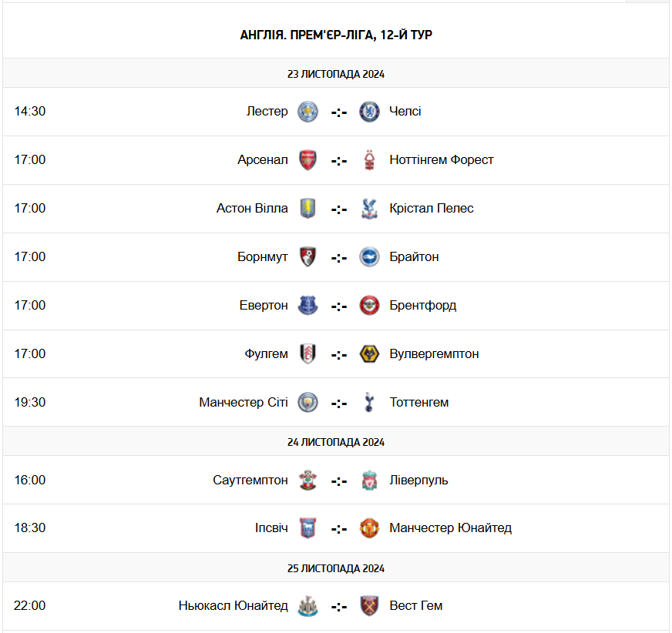Click the Leicester club crest icon

point(308,112)
